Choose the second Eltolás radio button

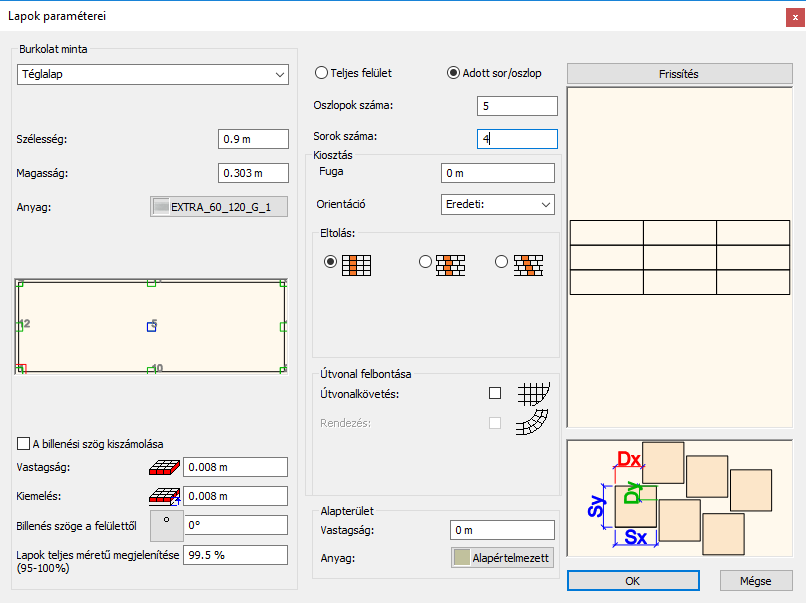(425, 262)
